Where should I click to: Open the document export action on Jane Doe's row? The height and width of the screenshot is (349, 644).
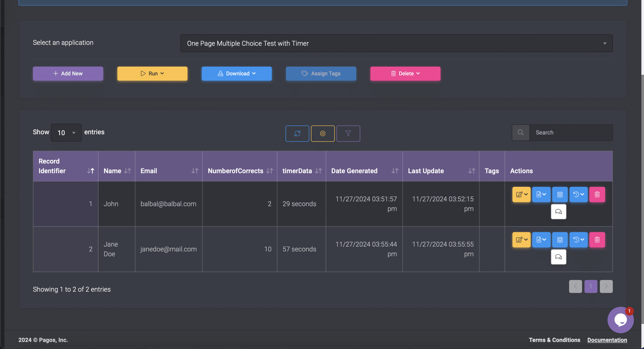coord(541,239)
